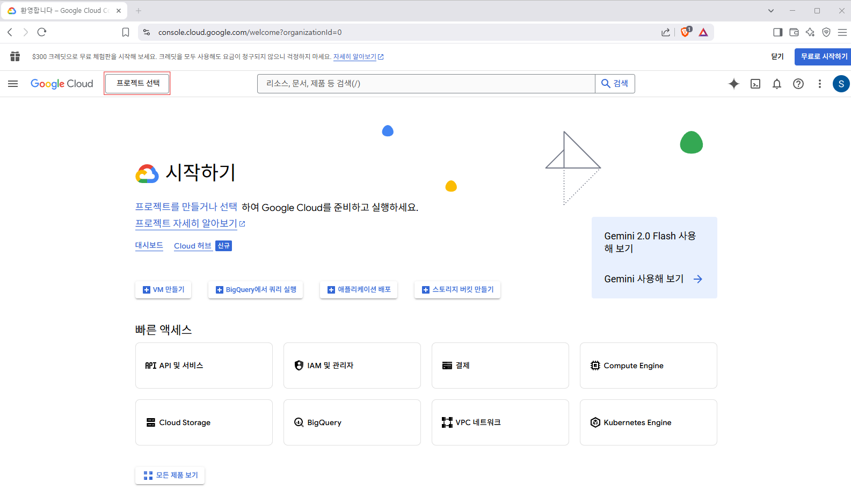Dismiss the banner with 닫기

point(777,56)
